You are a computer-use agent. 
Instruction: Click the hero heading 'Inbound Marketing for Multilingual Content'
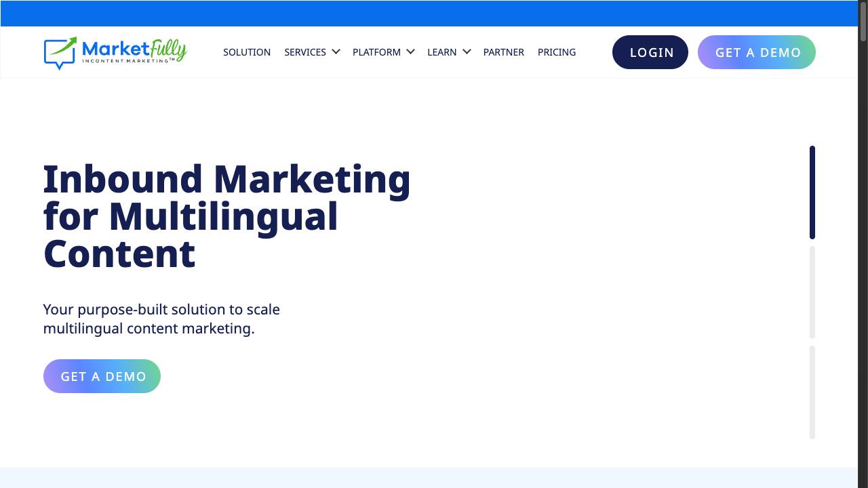pos(227,216)
